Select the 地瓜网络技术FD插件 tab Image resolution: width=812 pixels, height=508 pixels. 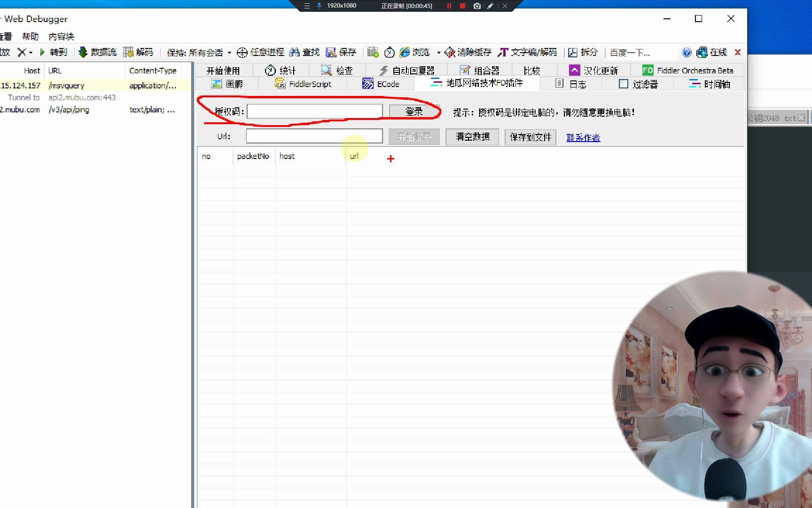(476, 83)
